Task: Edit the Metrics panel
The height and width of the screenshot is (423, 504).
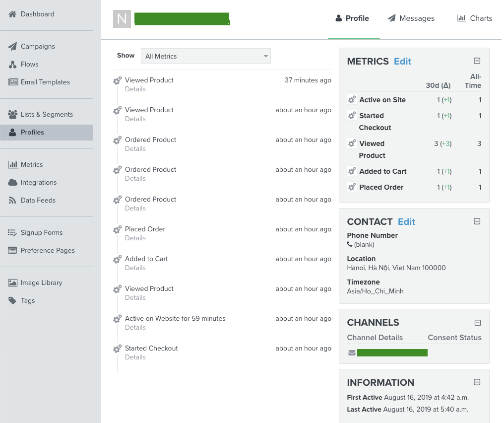Action: pyautogui.click(x=402, y=62)
